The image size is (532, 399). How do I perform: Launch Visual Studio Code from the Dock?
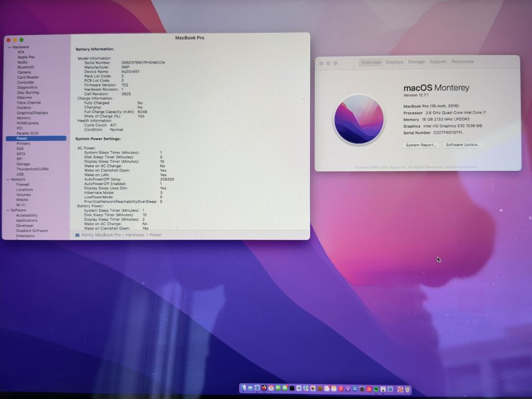point(299,388)
